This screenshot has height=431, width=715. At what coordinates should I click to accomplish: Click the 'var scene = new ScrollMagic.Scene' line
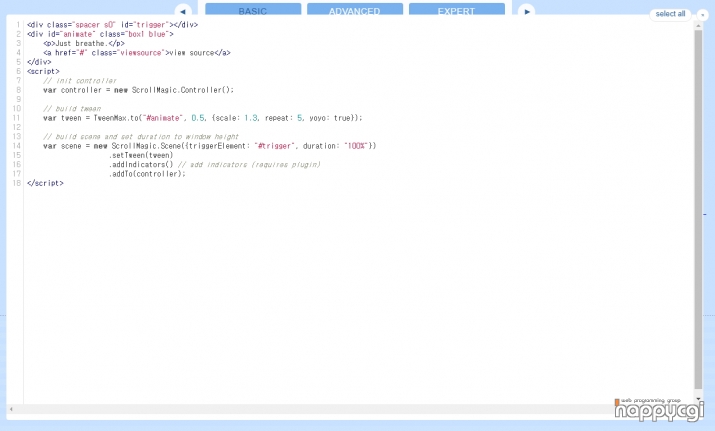tap(210, 146)
